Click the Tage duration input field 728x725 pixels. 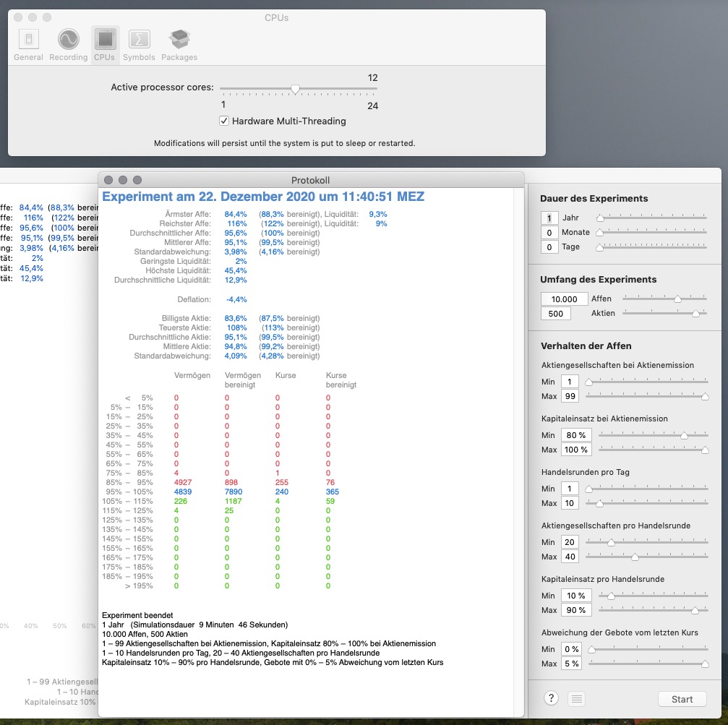tap(549, 247)
